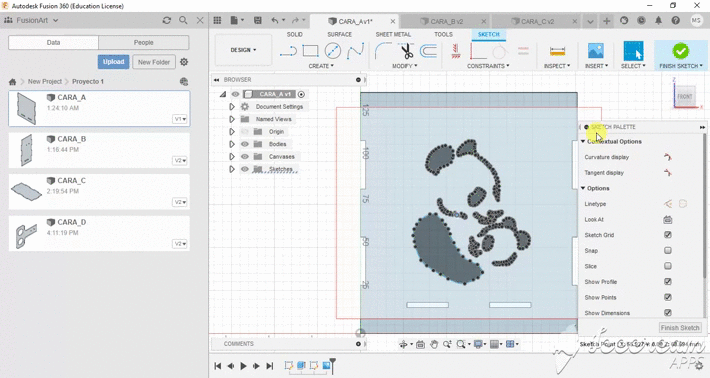Open the MODIFY dropdown menu
The width and height of the screenshot is (710, 378).
point(405,66)
